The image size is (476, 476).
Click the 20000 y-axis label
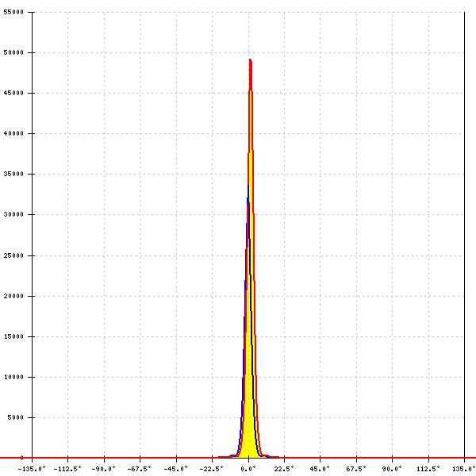pos(13,296)
